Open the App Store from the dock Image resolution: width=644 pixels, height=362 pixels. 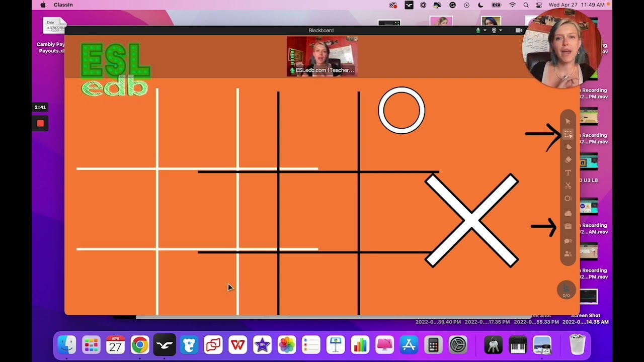coord(409,345)
